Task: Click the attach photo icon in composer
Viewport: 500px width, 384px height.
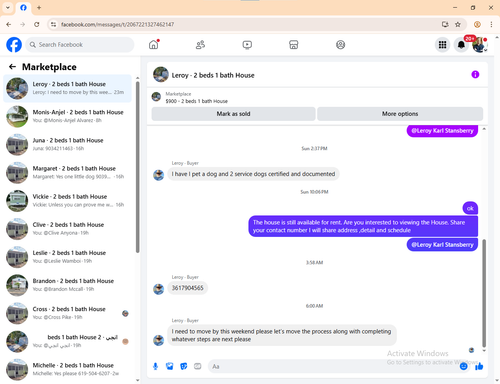Action: tap(170, 366)
